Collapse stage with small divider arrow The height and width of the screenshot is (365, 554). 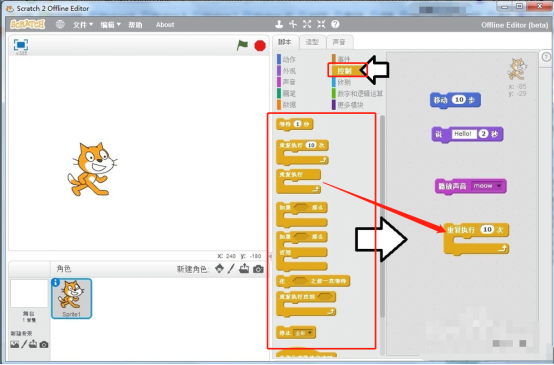coord(270,256)
